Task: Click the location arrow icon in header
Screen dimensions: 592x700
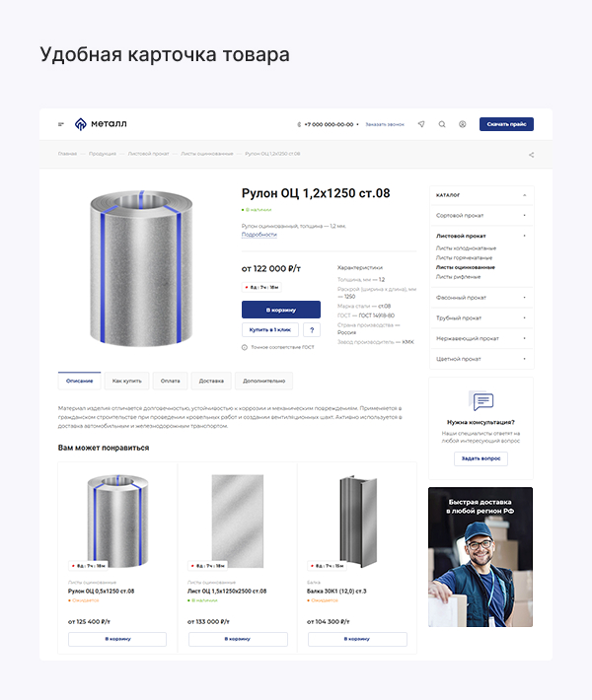Action: click(x=421, y=124)
